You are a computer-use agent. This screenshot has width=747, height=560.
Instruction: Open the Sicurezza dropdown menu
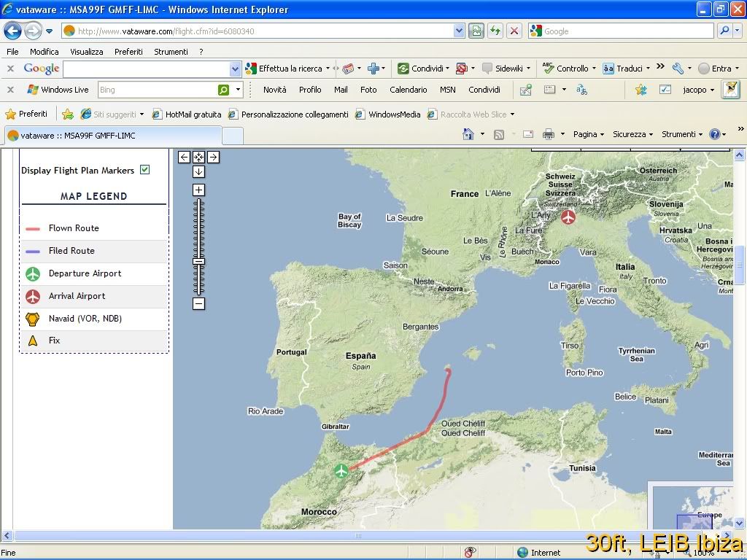pyautogui.click(x=632, y=134)
